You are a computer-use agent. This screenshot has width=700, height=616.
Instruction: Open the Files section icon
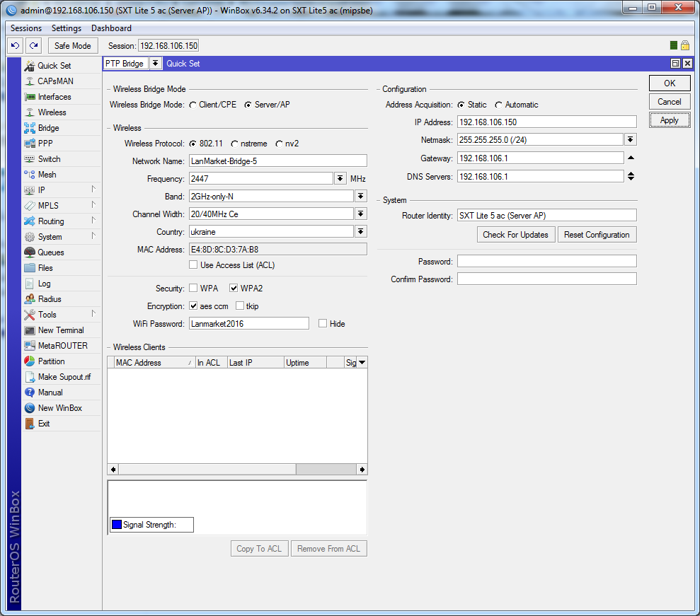point(30,268)
